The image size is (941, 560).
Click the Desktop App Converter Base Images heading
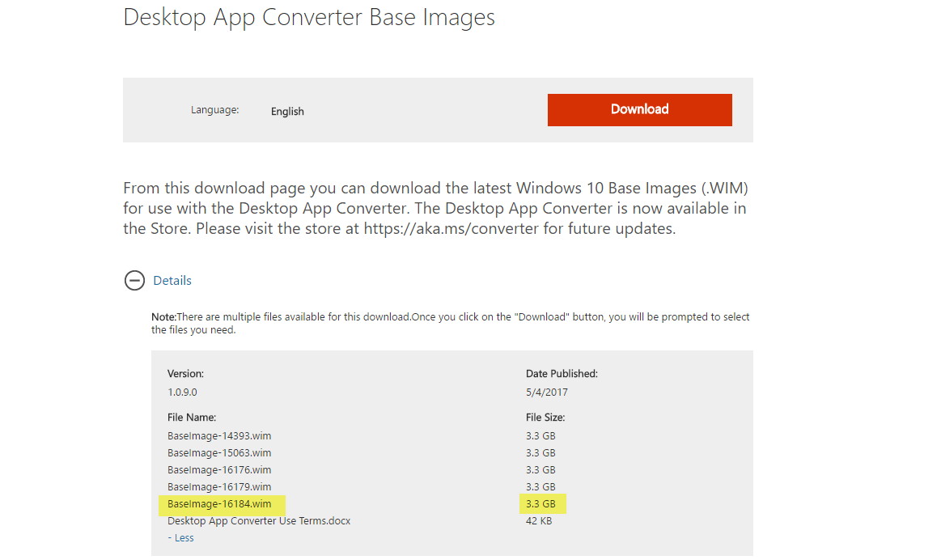tap(309, 18)
